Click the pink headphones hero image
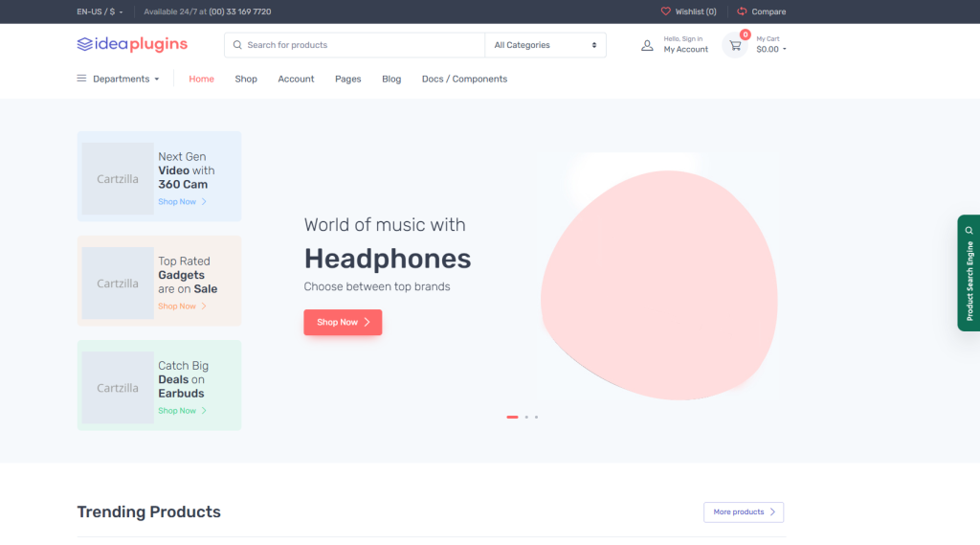The height and width of the screenshot is (545, 980). [659, 284]
